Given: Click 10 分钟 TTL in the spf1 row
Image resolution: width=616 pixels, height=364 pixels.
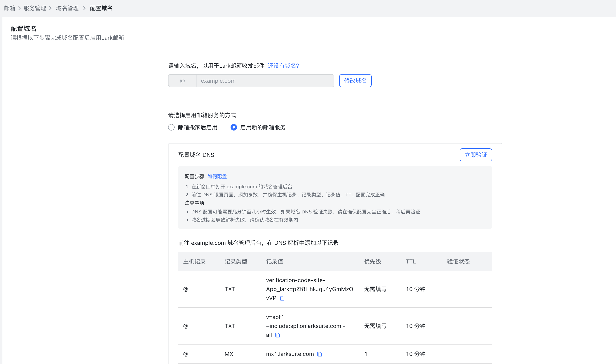Looking at the screenshot, I should click(416, 326).
